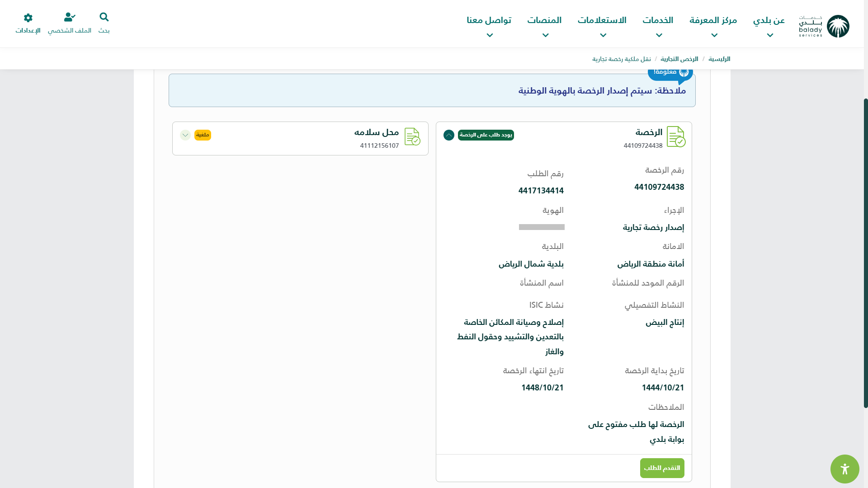The width and height of the screenshot is (868, 488).
Task: Click document icon of محل سلامه license
Action: pyautogui.click(x=412, y=136)
